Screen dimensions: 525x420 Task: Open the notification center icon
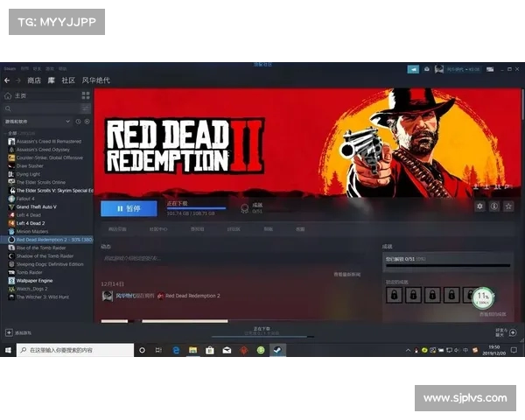514,350
